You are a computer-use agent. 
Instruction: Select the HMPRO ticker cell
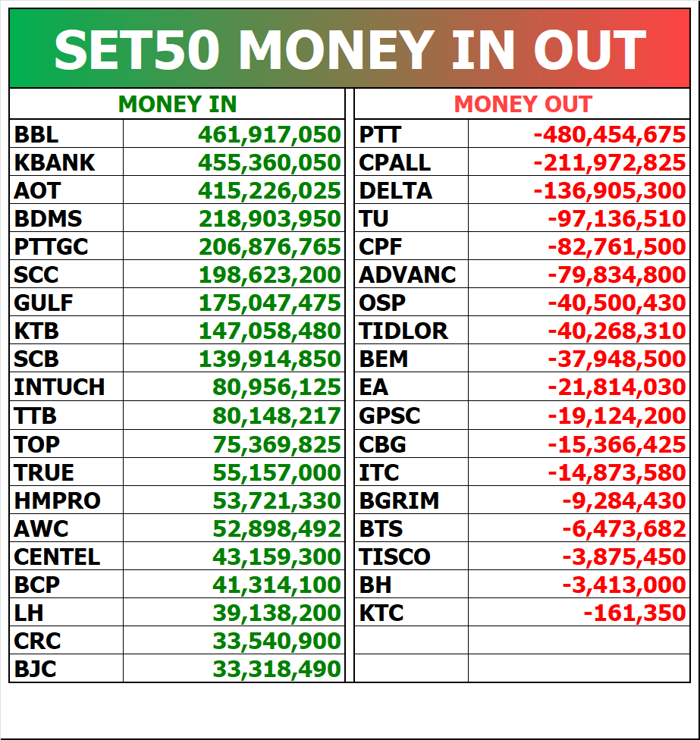(66, 500)
